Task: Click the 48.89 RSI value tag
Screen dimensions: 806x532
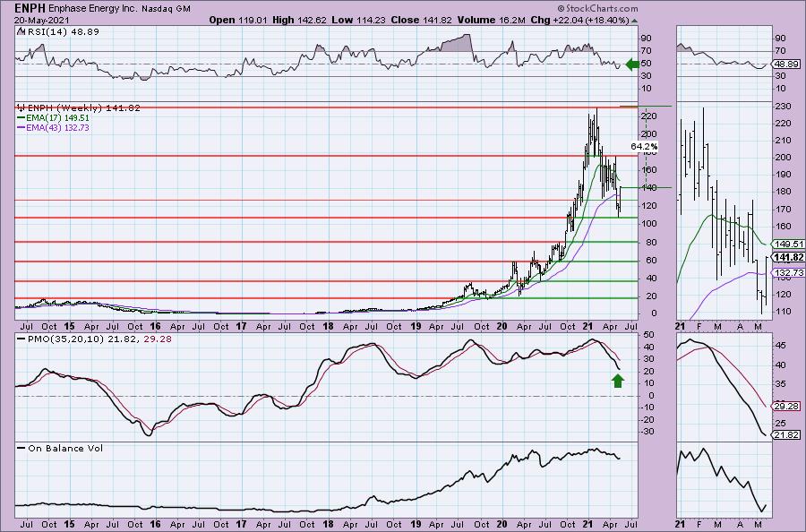Action: 786,64
